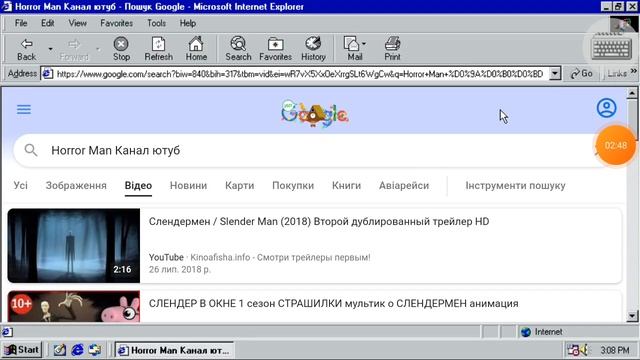Switch to the Покупки tab
This screenshot has width=640, height=360.
[x=293, y=185]
